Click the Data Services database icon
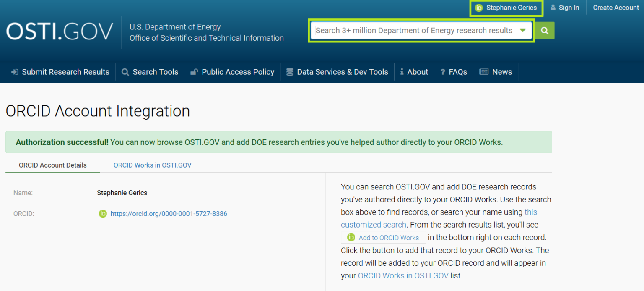The height and width of the screenshot is (291, 644). [290, 72]
